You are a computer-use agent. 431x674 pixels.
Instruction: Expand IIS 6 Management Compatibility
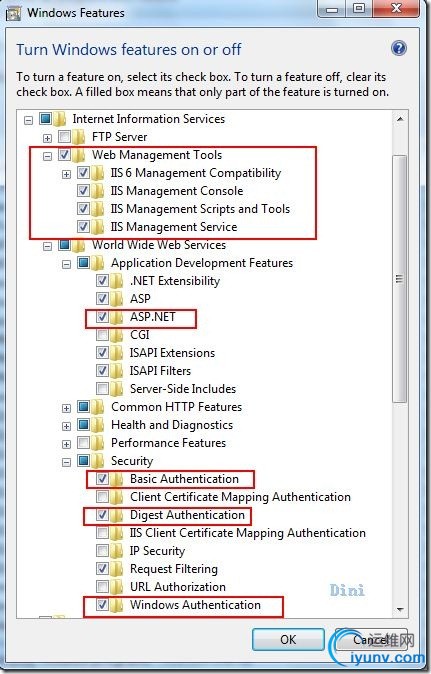(66, 174)
